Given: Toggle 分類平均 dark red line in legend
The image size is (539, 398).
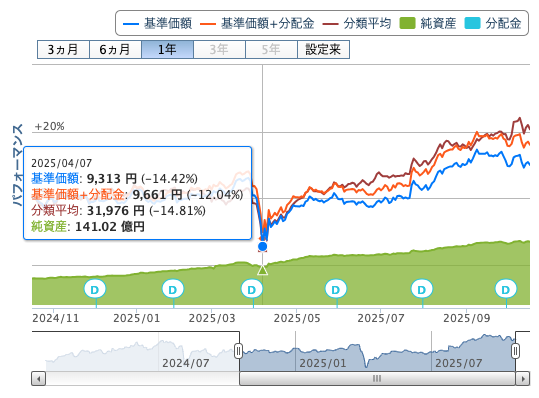Looking at the screenshot, I should coord(357,23).
